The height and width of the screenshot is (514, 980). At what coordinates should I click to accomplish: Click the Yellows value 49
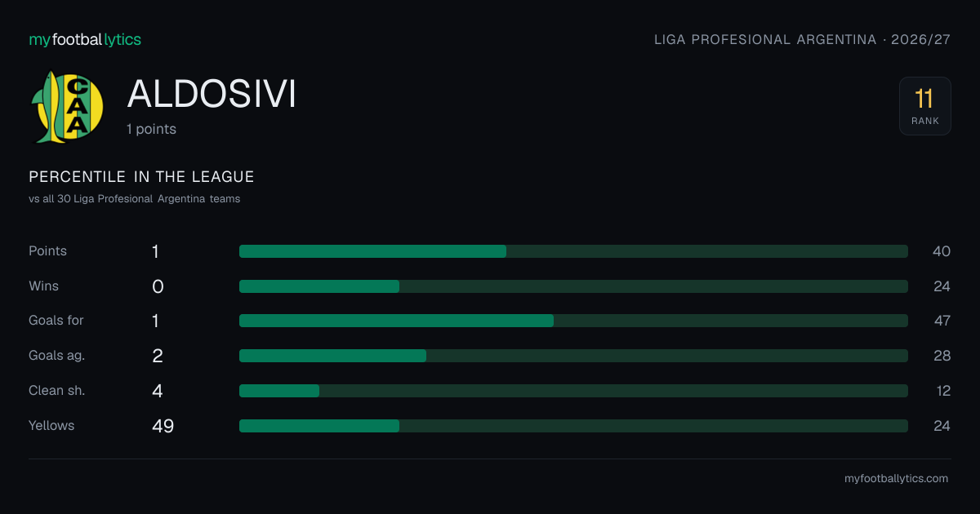(x=163, y=426)
